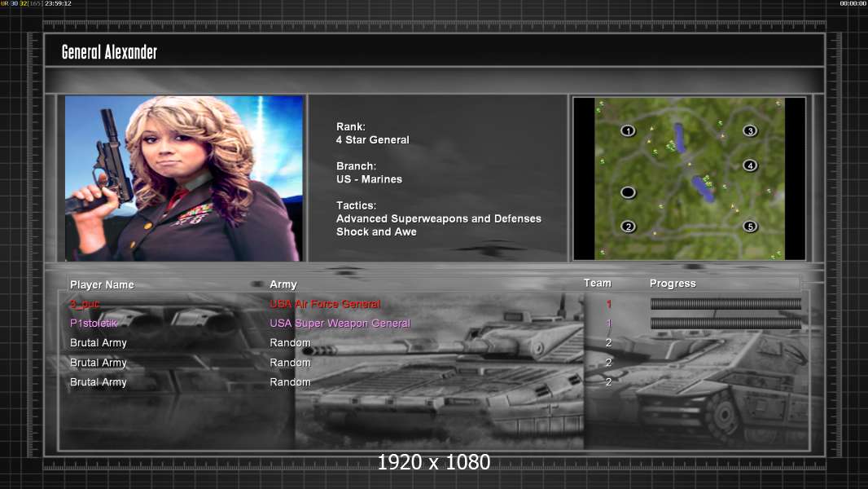This screenshot has height=489, width=868.
Task: Click the '4 Star General' rank text
Action: pyautogui.click(x=373, y=140)
